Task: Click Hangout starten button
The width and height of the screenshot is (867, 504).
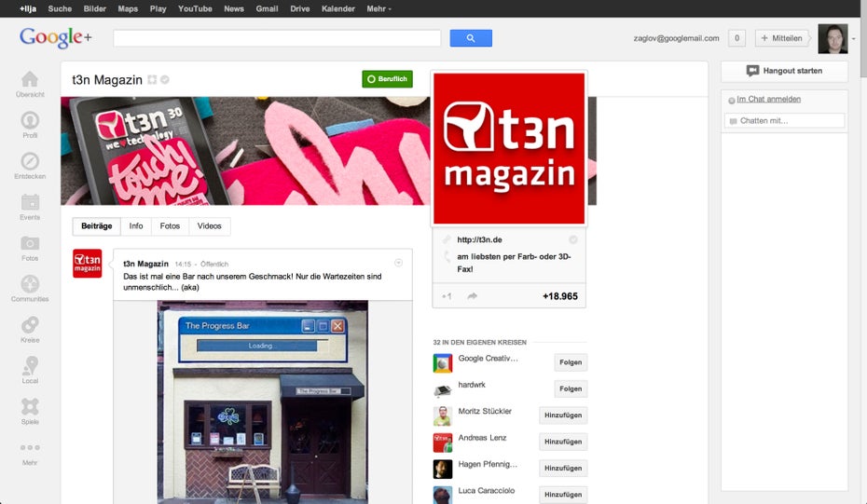Action: click(x=784, y=71)
